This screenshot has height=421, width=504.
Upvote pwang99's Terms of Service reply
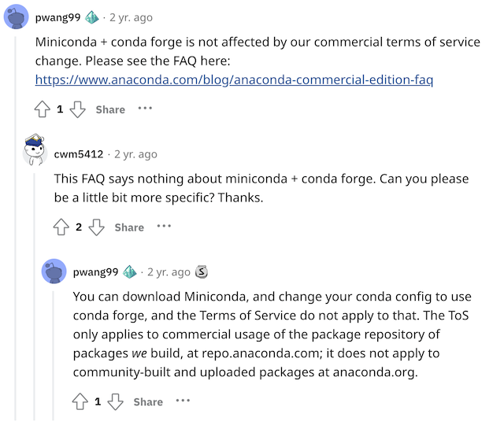(80, 401)
